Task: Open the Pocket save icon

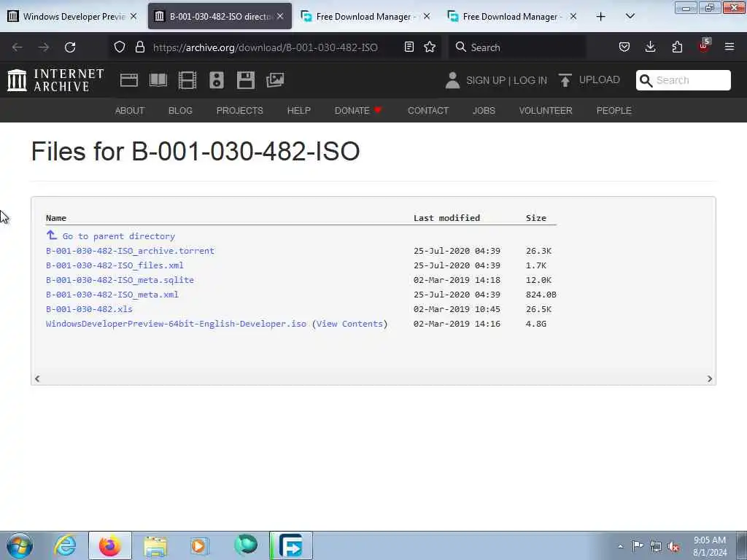Action: tap(624, 47)
